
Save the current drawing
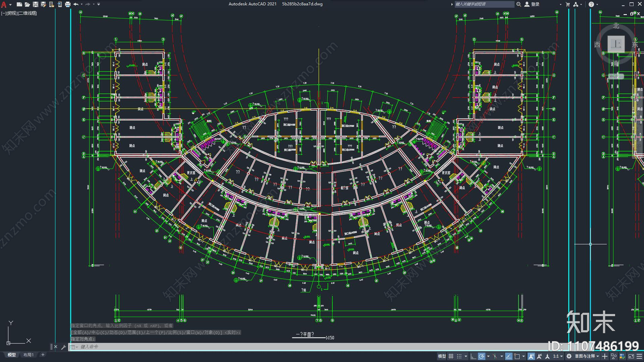(35, 4)
